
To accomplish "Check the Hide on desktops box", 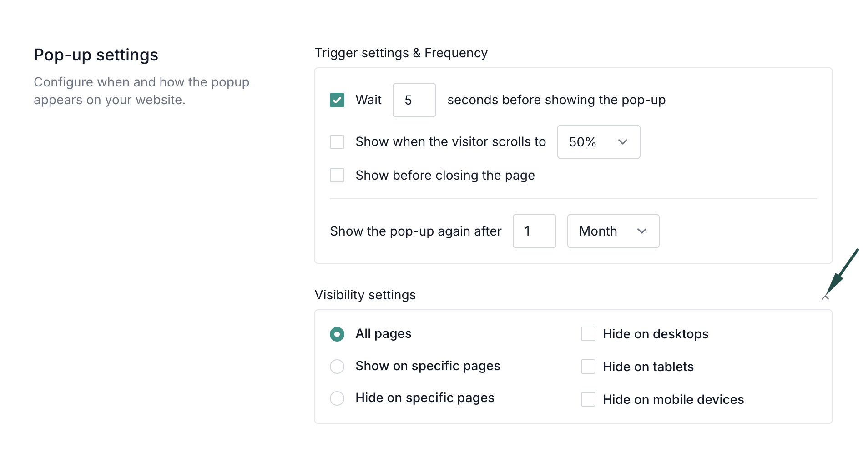I will 588,334.
